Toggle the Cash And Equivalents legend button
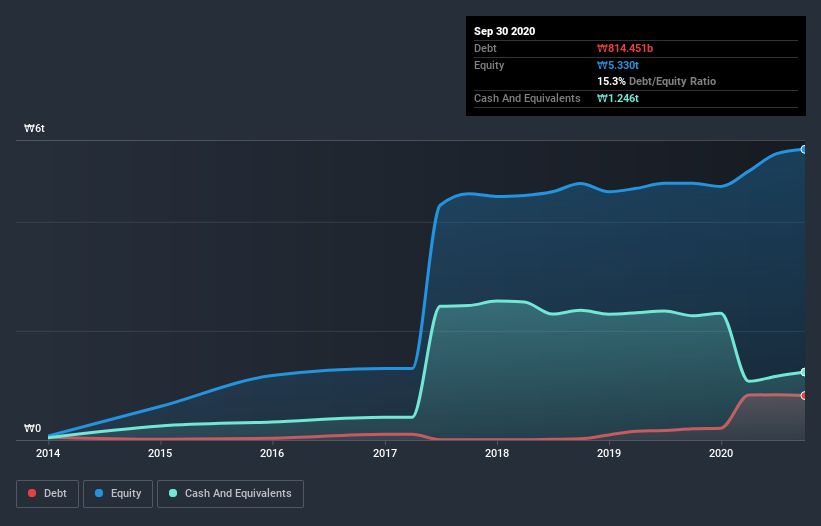The height and width of the screenshot is (526, 821). tap(230, 494)
